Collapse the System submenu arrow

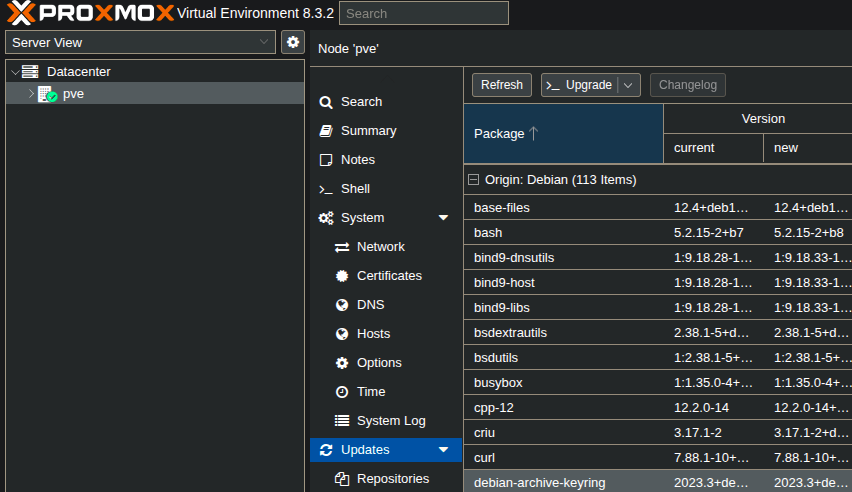coord(443,218)
